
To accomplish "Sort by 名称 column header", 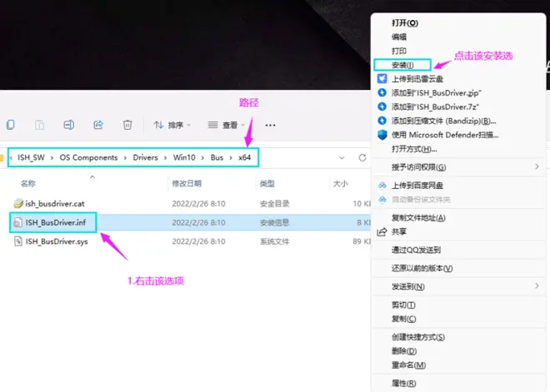I will pos(28,183).
